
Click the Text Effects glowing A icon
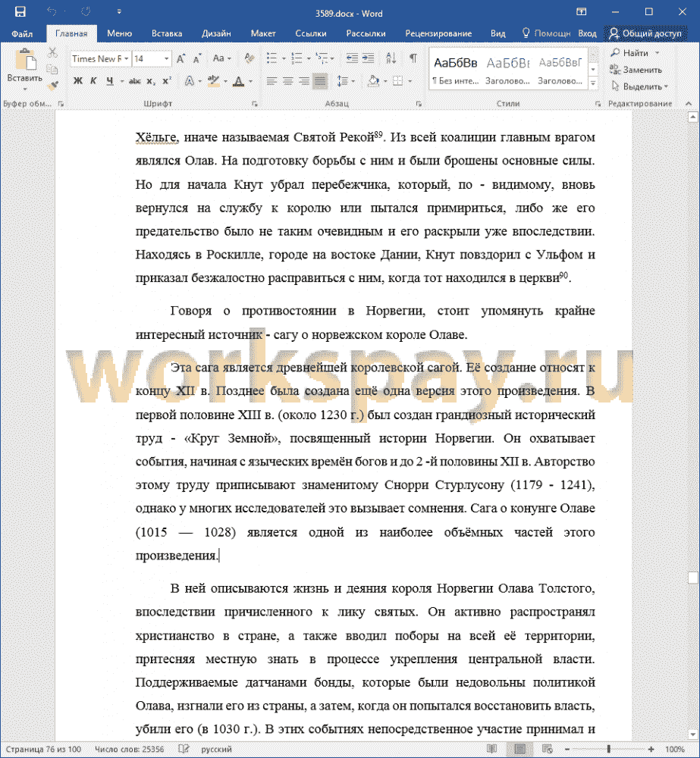(x=189, y=81)
